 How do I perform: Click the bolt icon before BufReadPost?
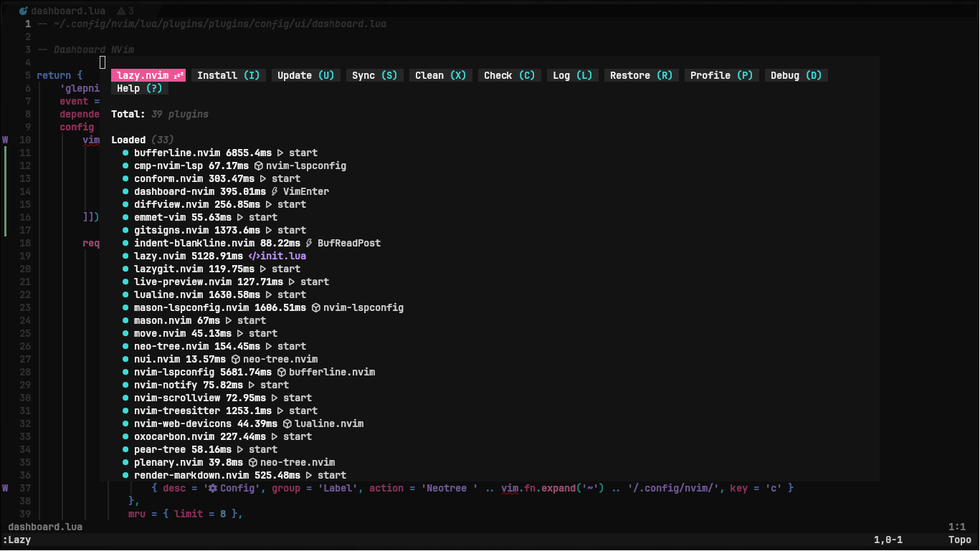click(309, 243)
